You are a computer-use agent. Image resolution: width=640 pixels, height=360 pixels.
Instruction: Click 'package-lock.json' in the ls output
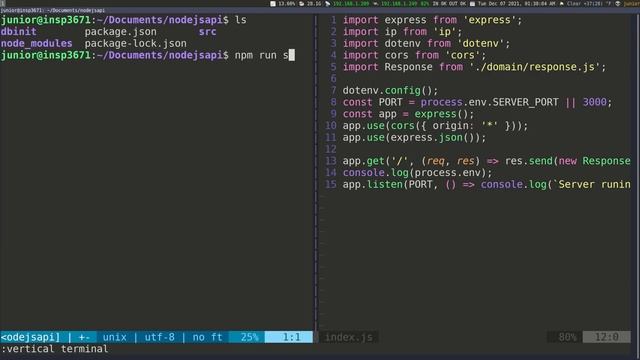coord(136,43)
